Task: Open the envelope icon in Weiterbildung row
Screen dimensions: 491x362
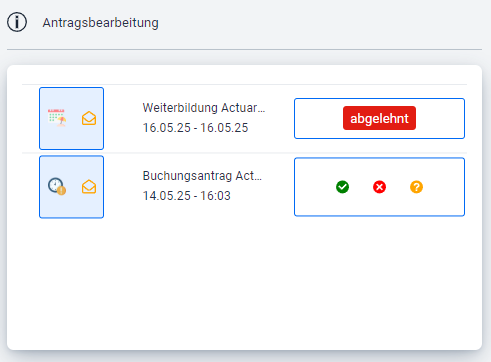Action: click(89, 118)
